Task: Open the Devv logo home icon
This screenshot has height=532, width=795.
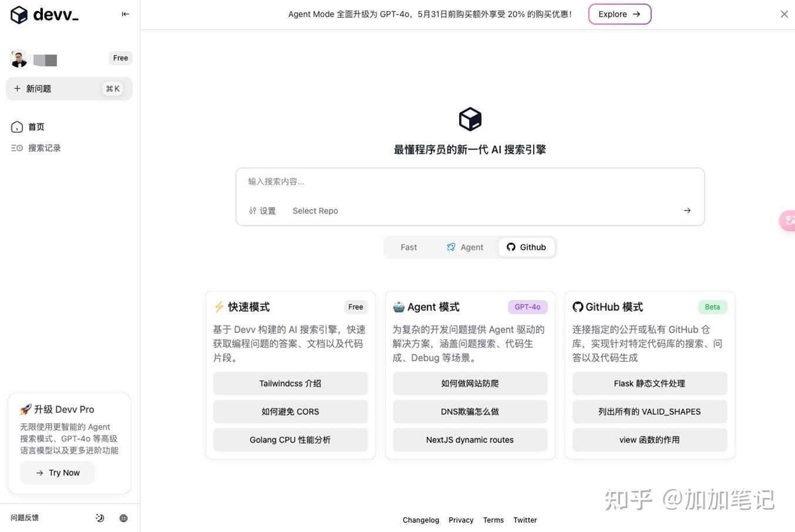Action: coord(19,15)
